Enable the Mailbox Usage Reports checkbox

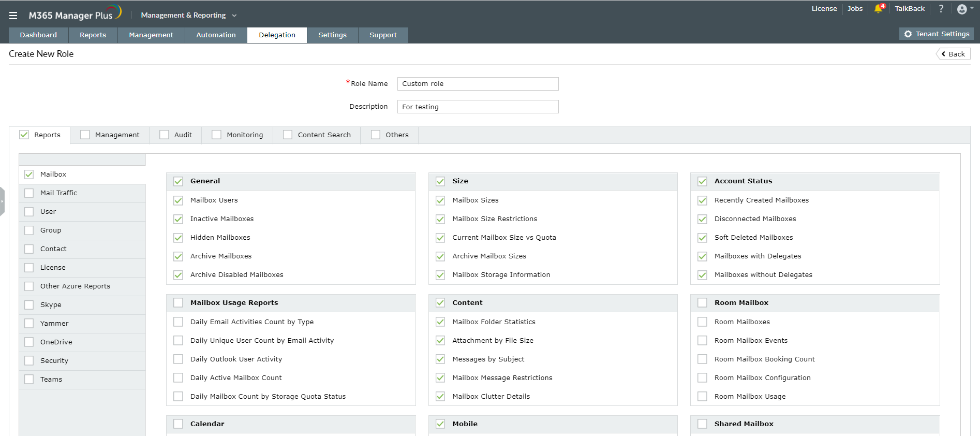point(179,303)
